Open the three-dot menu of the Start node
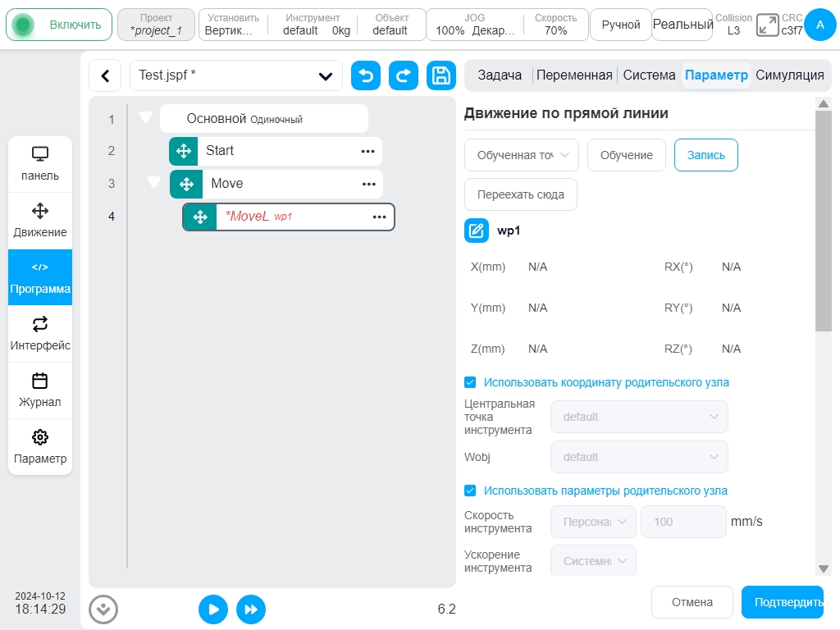 (367, 151)
